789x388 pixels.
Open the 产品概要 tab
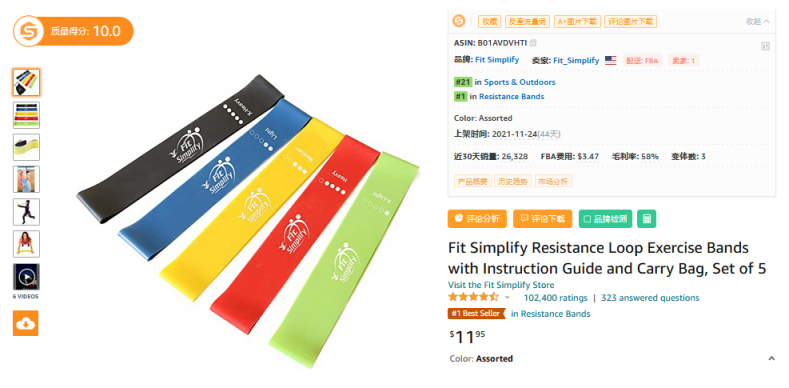(473, 181)
